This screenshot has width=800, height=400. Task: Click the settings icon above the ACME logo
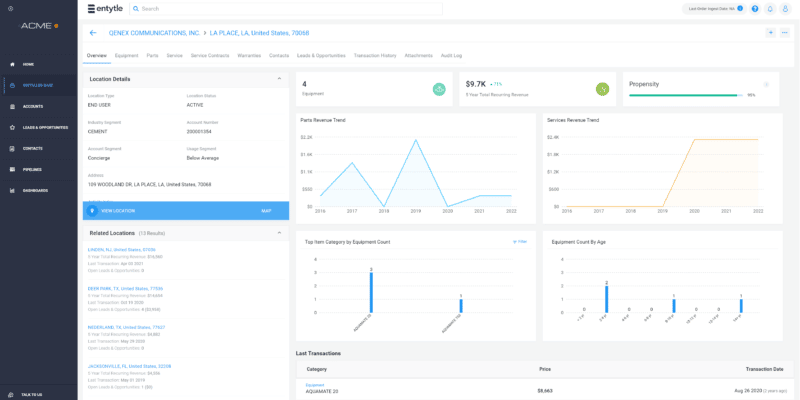coord(11,9)
